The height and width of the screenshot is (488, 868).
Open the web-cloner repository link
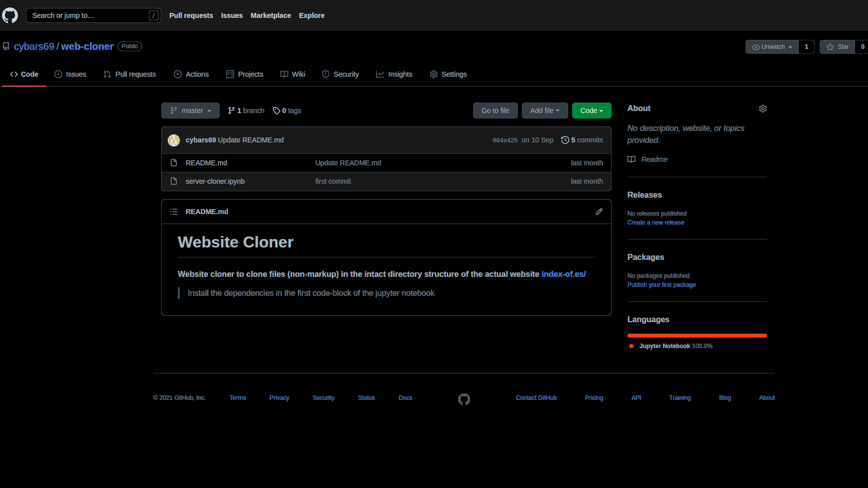click(x=87, y=46)
